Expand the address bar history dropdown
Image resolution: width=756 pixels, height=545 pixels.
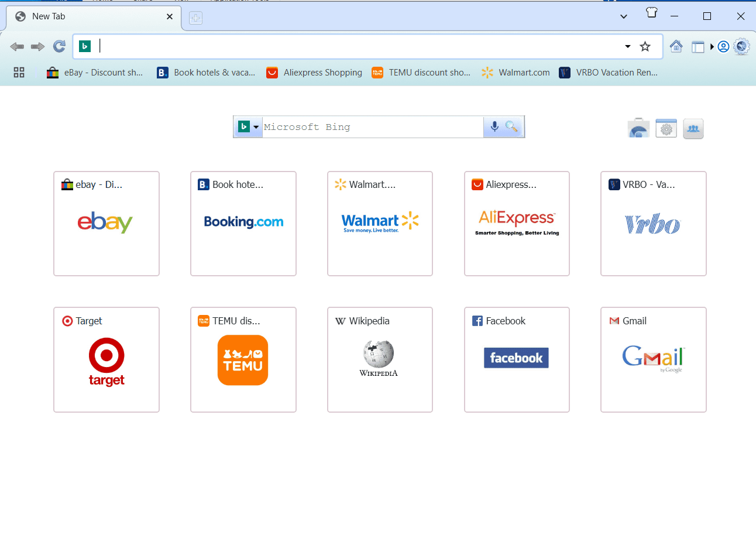tap(628, 46)
